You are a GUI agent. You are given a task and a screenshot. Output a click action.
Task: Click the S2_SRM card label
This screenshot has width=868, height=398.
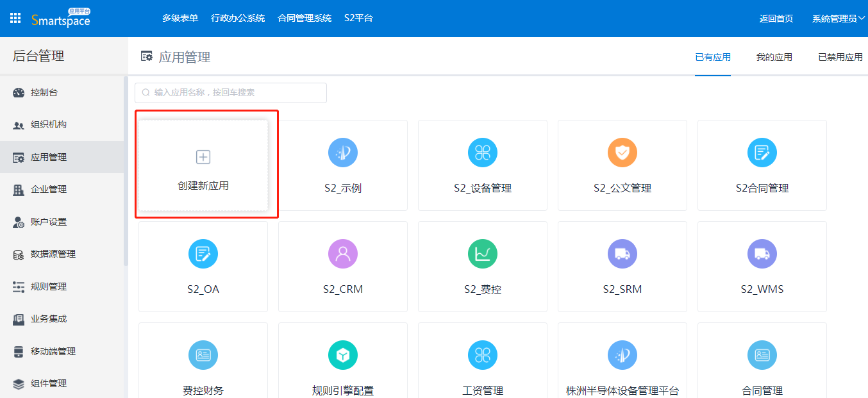(622, 289)
